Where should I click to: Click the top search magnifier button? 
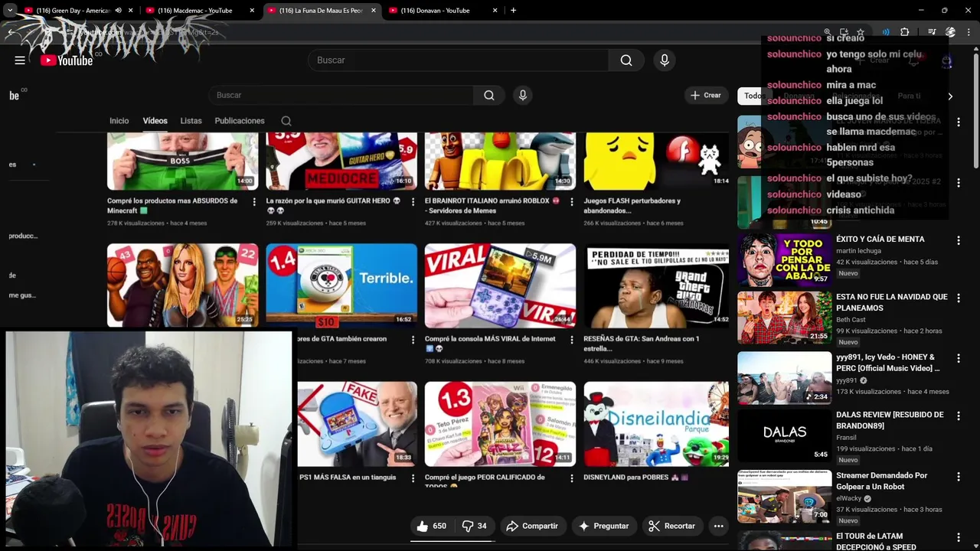(x=626, y=60)
